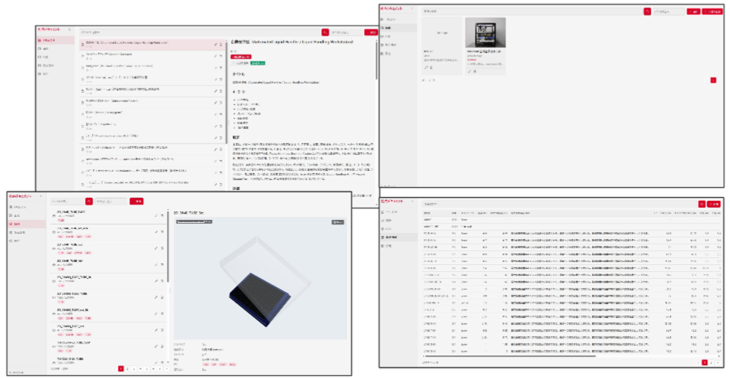730x378 pixels.
Task: Collapse sidebar chevron in 3D-model window
Action: (x=41, y=196)
